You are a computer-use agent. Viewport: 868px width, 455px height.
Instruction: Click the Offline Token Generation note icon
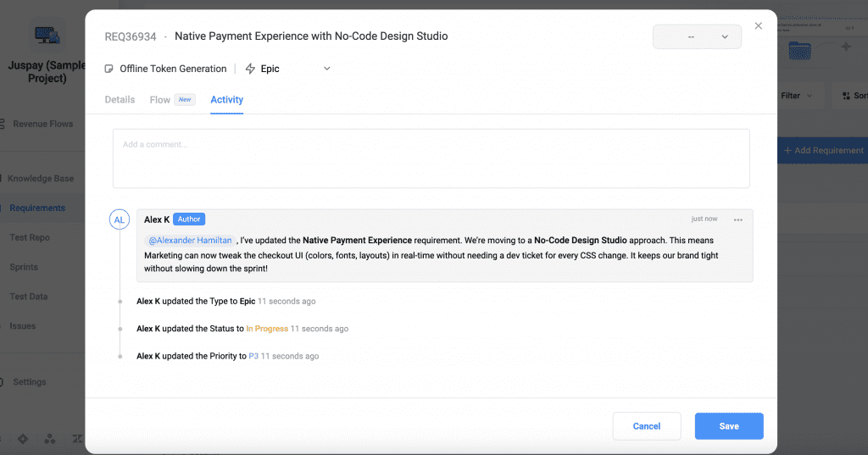(109, 69)
